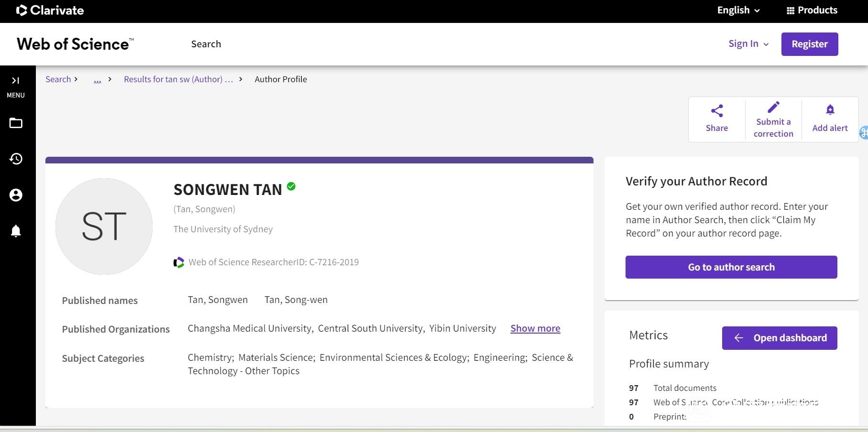This screenshot has height=432, width=868.
Task: Go to author search
Action: pos(731,267)
